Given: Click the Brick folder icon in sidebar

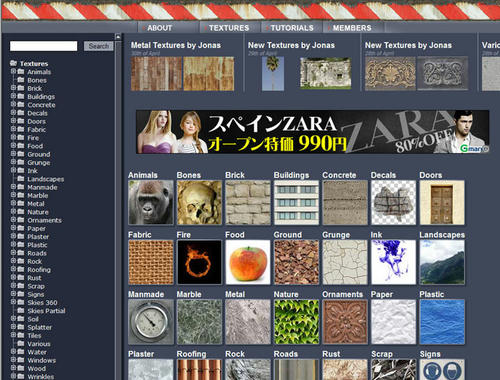Looking at the screenshot, I should [x=21, y=88].
